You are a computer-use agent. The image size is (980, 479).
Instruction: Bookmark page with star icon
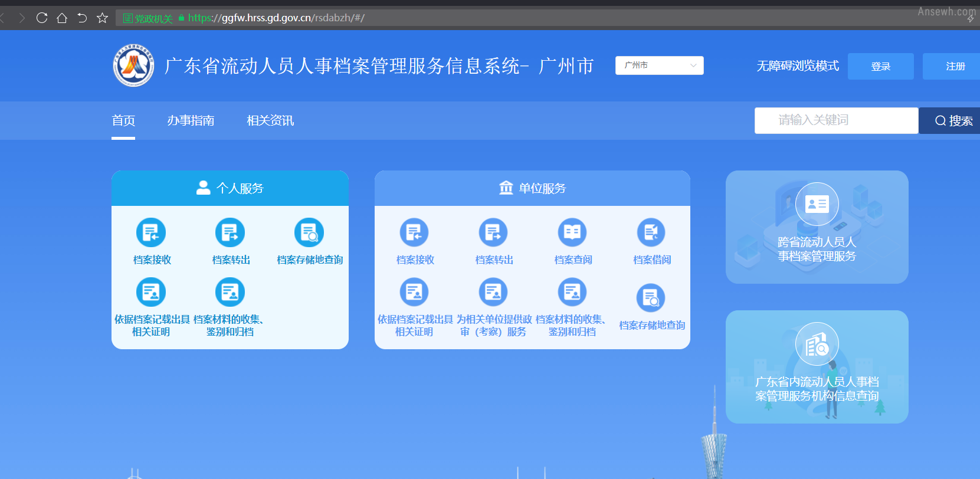tap(102, 18)
